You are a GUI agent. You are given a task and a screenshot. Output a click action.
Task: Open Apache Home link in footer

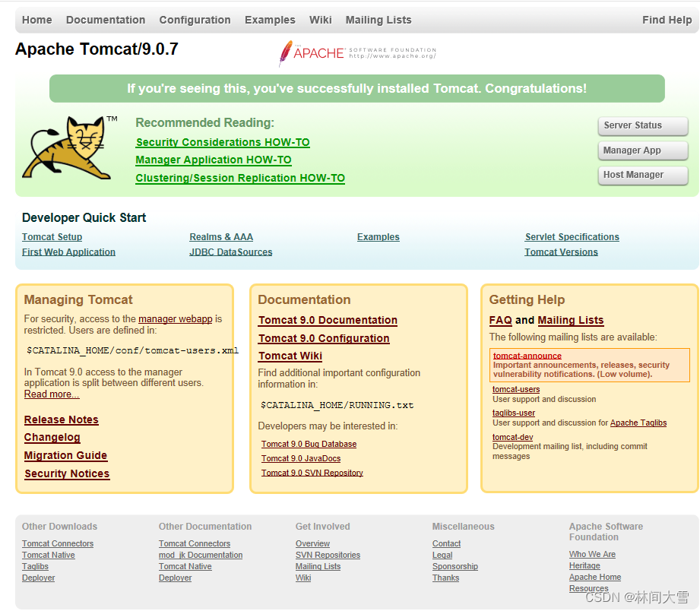(x=595, y=578)
